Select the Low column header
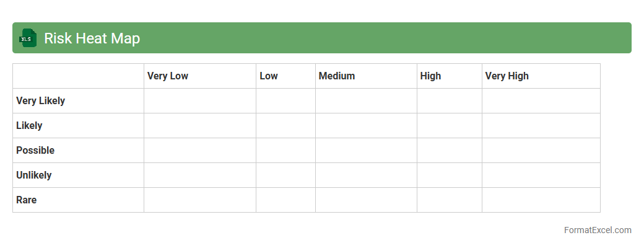This screenshot has height=248, width=644. [x=269, y=76]
